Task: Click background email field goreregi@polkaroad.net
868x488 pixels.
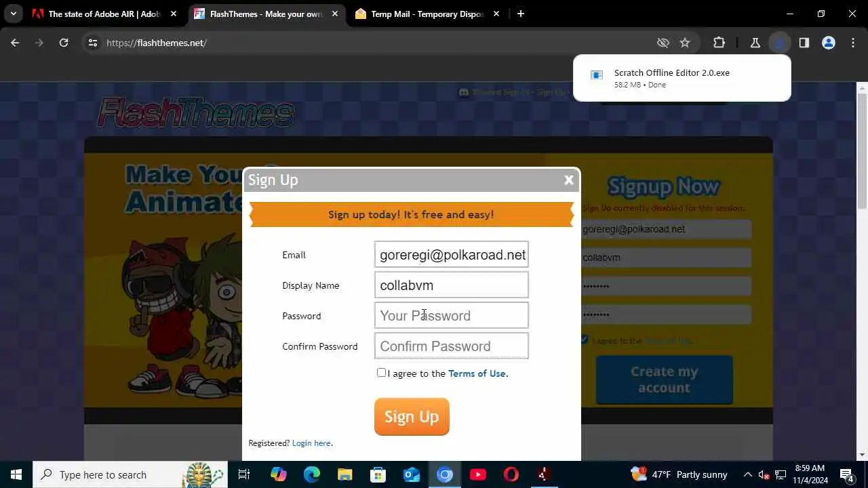Action: [x=666, y=229]
